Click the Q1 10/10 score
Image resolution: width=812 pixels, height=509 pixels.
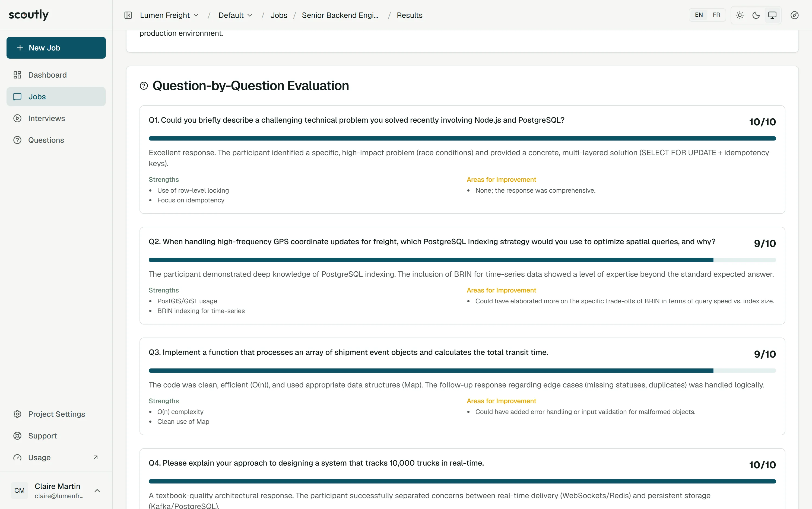tap(762, 122)
